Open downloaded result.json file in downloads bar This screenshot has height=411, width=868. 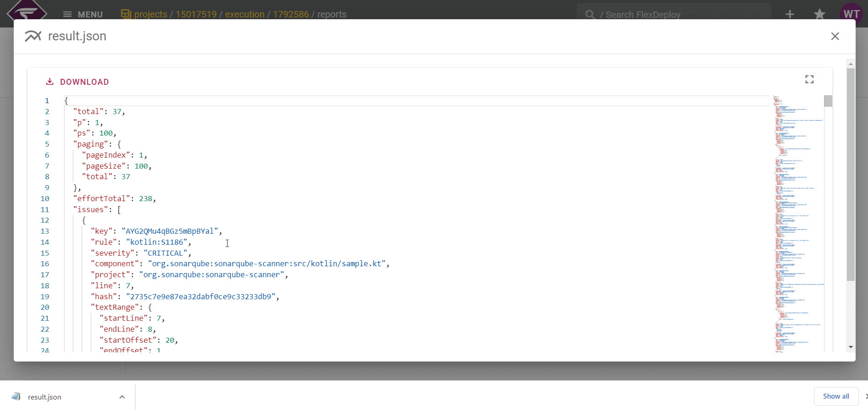click(x=44, y=397)
